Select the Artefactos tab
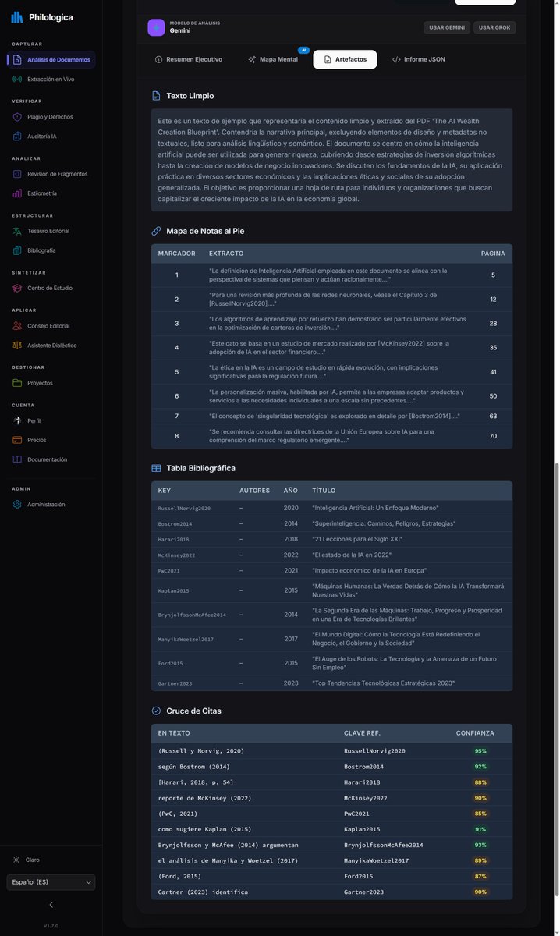Image resolution: width=560 pixels, height=936 pixels. (345, 59)
